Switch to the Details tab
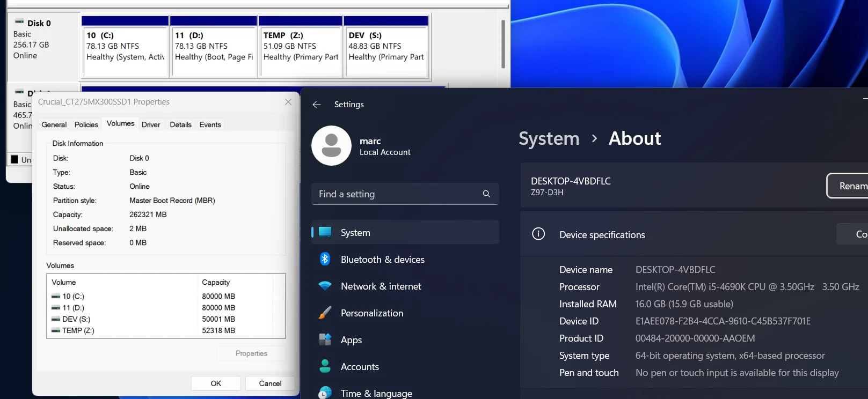This screenshot has width=868, height=399. coord(180,124)
